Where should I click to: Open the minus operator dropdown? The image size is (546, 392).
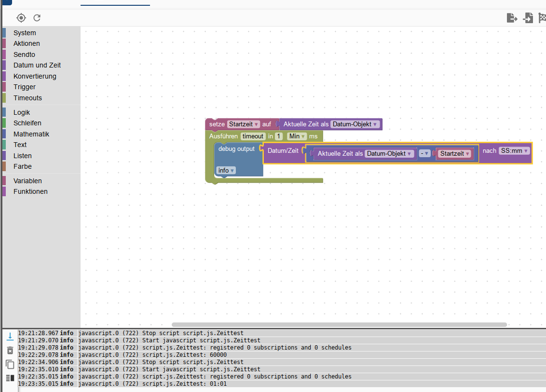click(x=424, y=154)
